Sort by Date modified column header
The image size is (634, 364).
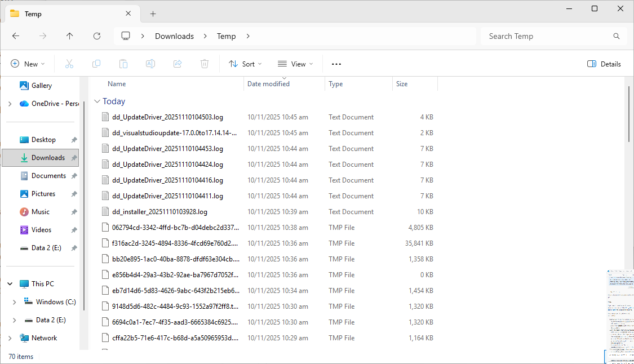pos(268,84)
